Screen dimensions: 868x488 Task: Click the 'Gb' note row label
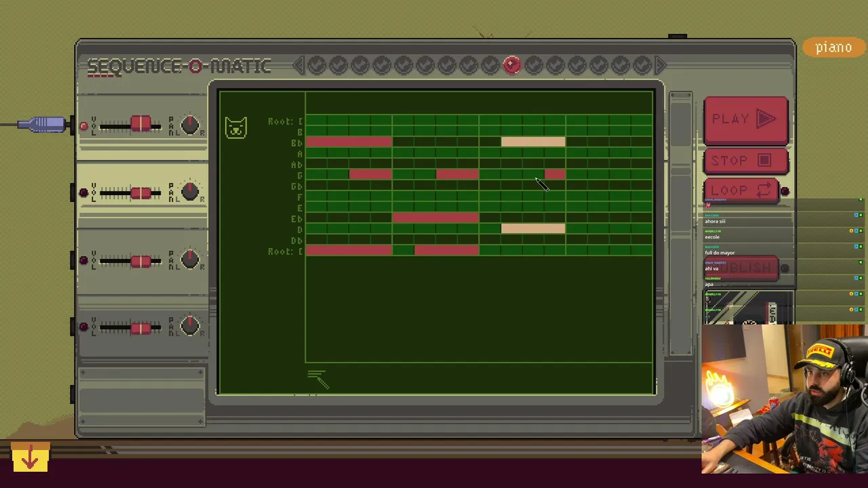296,186
